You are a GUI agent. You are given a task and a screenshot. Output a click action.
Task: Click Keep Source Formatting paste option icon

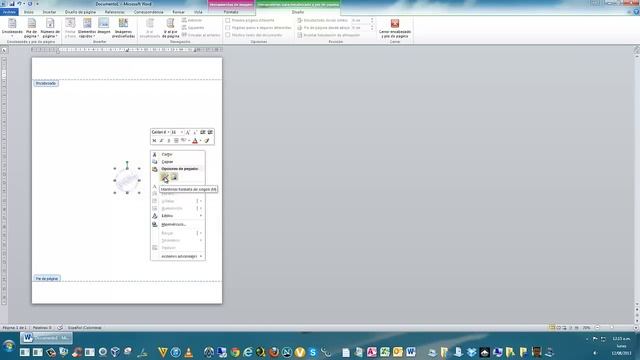click(x=164, y=177)
